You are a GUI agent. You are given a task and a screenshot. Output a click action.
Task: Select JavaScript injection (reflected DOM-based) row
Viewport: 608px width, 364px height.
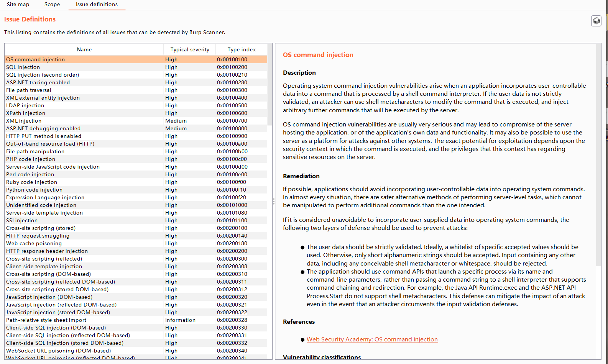136,305
